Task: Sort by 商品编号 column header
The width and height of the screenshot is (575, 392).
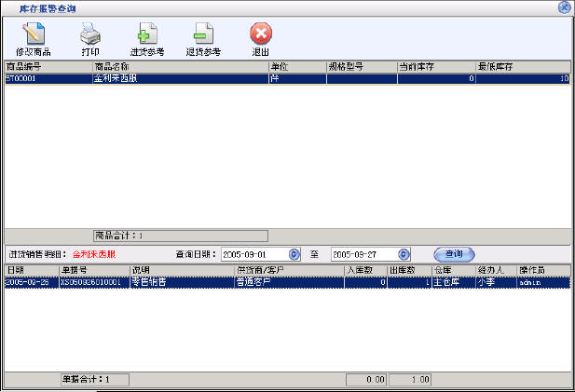Action: pos(47,67)
